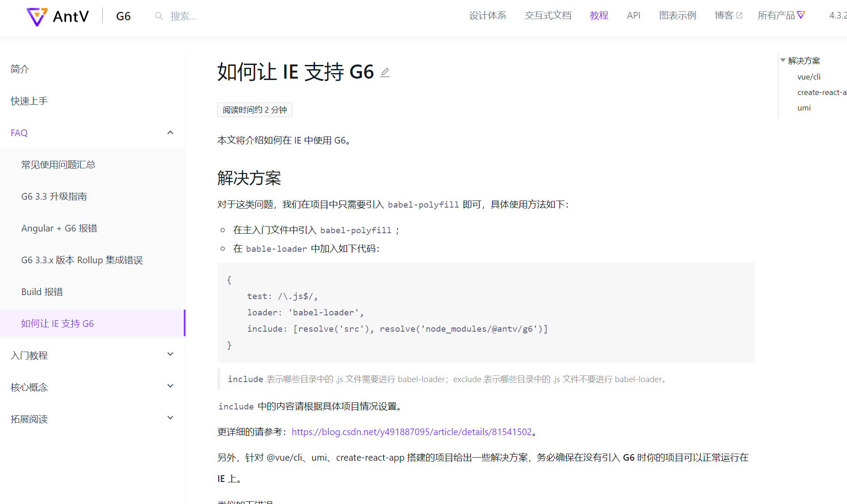Click the 如何让 IE 支持 G6 page title
The height and width of the screenshot is (504, 847).
(x=296, y=72)
